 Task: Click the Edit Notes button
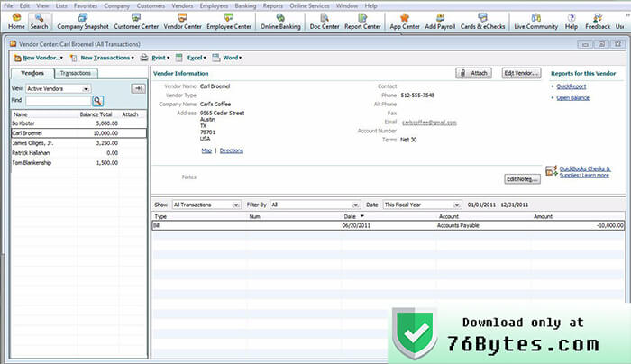522,179
